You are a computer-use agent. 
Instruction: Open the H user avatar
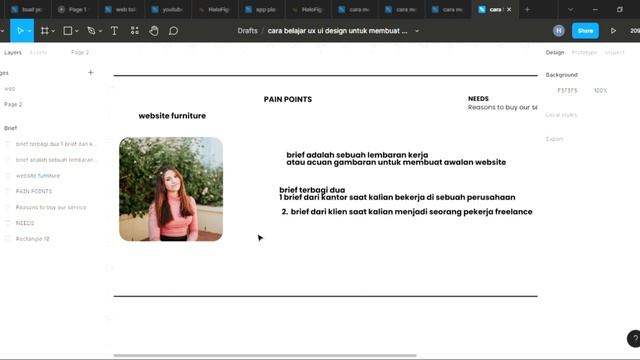click(x=559, y=31)
